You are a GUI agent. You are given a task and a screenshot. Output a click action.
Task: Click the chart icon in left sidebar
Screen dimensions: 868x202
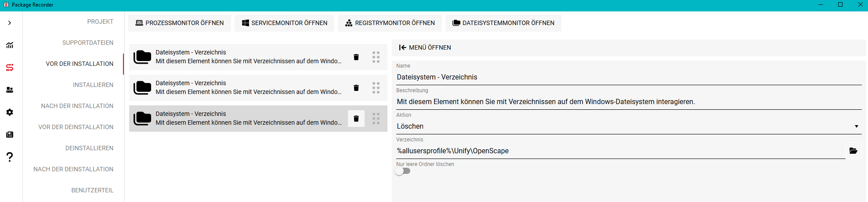tap(10, 45)
